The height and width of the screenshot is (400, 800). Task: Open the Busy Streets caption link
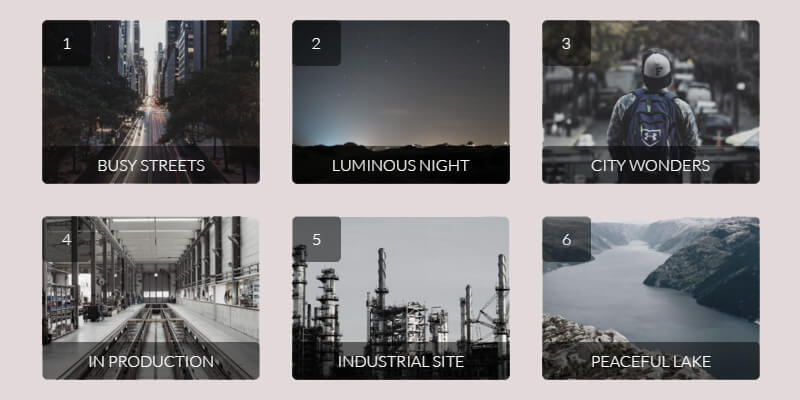151,165
